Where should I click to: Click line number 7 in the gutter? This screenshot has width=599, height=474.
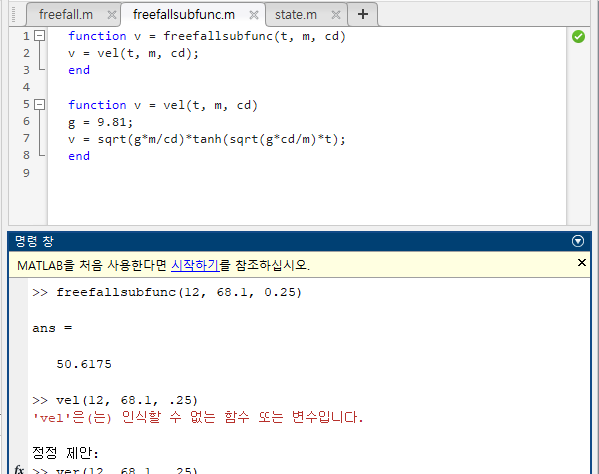(26, 138)
